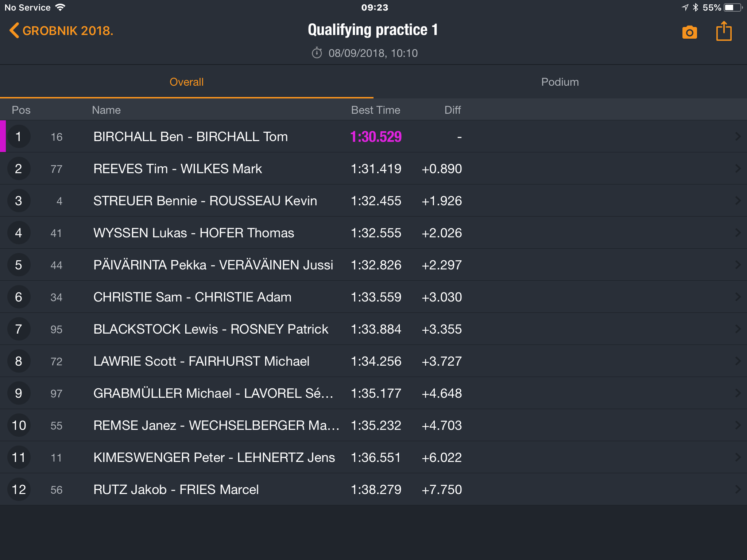Tap the back chevron beside GROBNIK 2018.
Screen dimensions: 747x560
click(14, 31)
